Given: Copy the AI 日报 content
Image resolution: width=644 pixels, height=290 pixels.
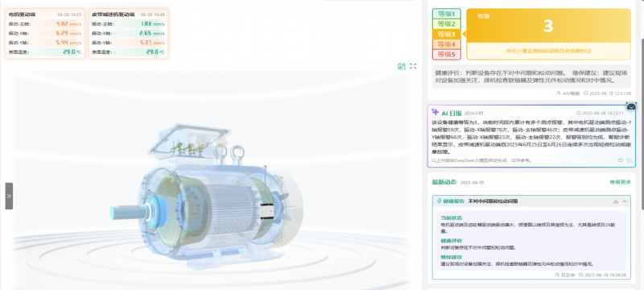Looking at the screenshot, I should tap(629, 160).
